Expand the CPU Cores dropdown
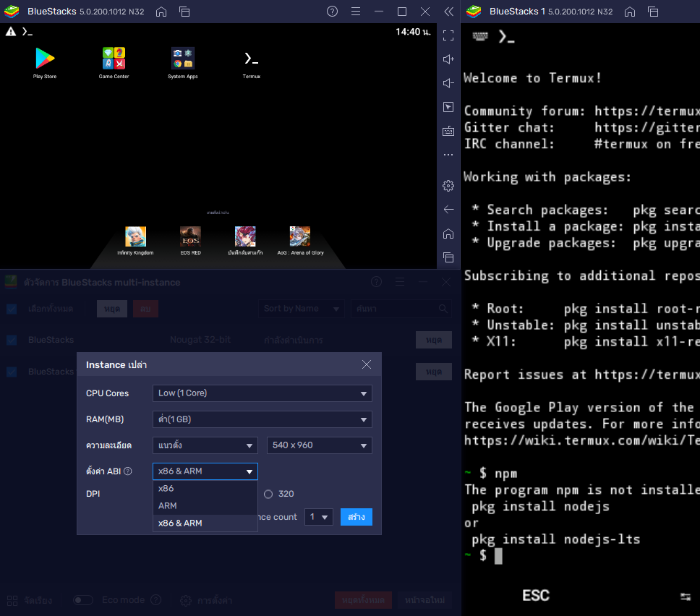 coord(262,393)
